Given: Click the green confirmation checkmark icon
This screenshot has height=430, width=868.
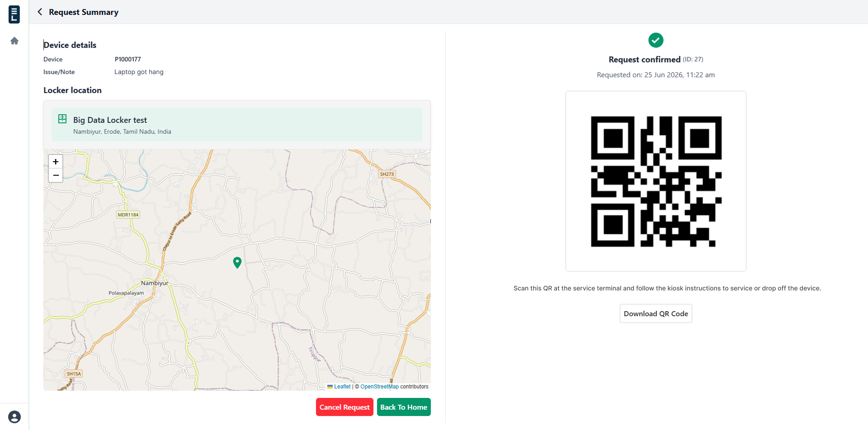Looking at the screenshot, I should (x=656, y=40).
